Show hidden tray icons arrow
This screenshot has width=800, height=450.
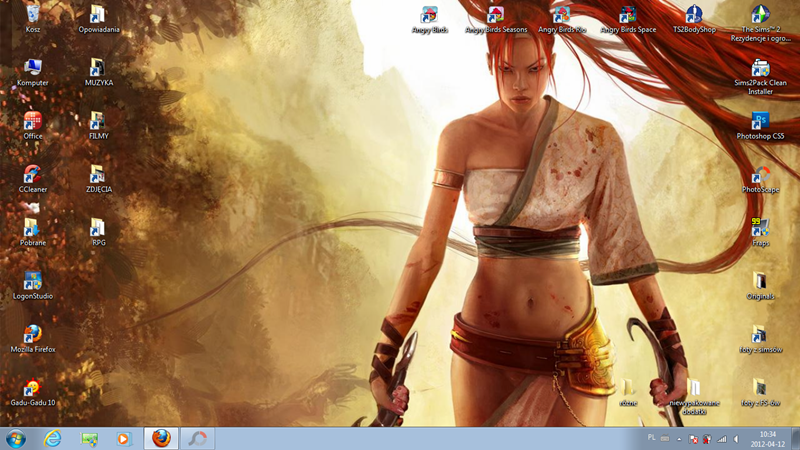tap(679, 439)
